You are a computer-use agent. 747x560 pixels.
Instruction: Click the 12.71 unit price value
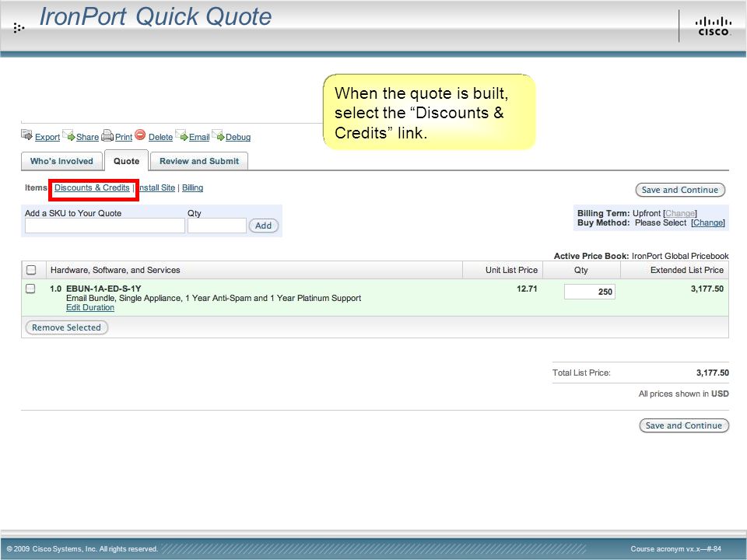(x=527, y=289)
